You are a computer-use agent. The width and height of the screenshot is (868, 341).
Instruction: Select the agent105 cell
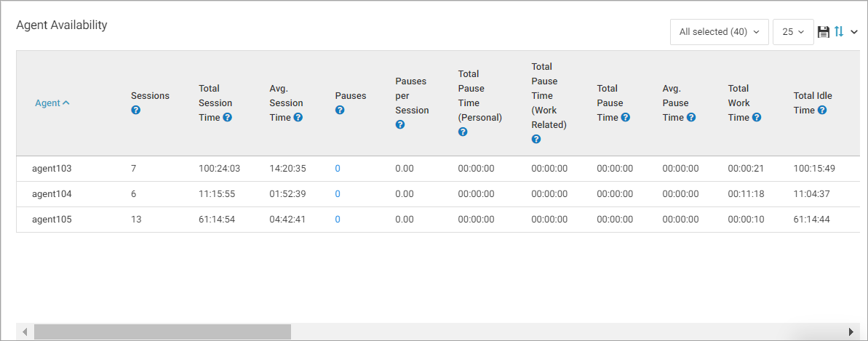coord(52,220)
